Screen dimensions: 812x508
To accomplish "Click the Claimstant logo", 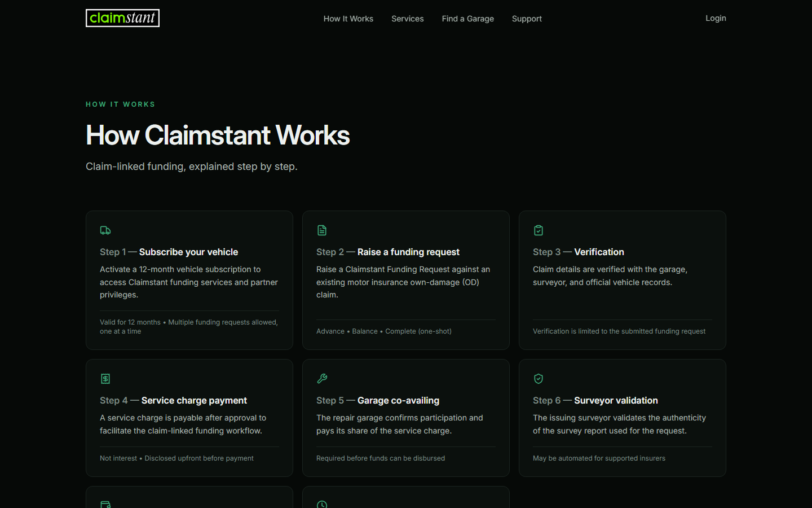I will 122,18.
